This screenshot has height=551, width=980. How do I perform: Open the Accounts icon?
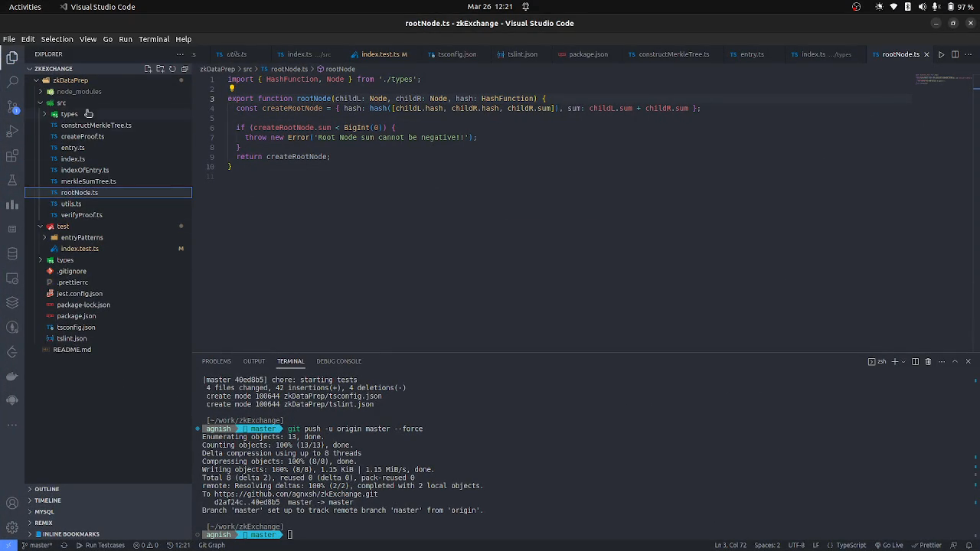(12, 503)
